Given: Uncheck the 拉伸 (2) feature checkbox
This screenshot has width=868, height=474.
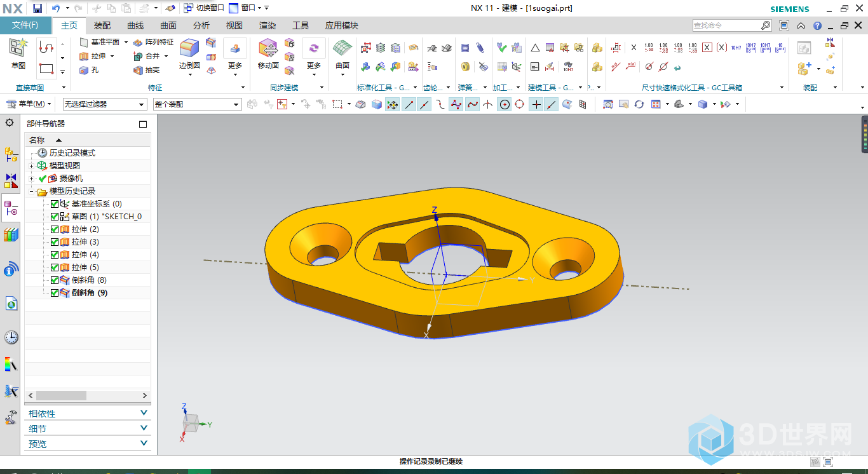Looking at the screenshot, I should point(55,229).
